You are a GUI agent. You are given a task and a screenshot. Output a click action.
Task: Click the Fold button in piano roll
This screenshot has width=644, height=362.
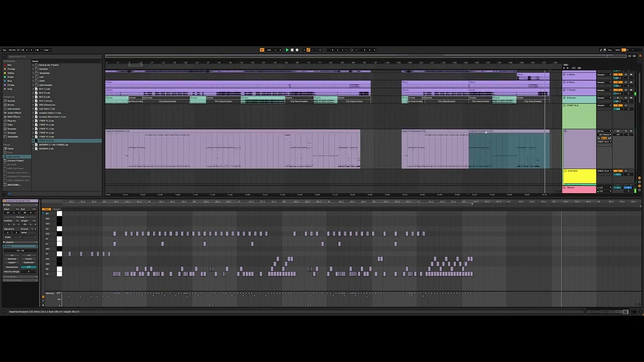pyautogui.click(x=46, y=209)
